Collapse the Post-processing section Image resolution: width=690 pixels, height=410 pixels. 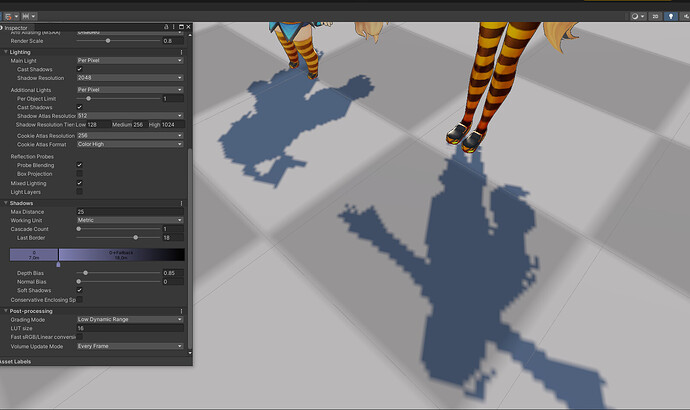[x=6, y=311]
